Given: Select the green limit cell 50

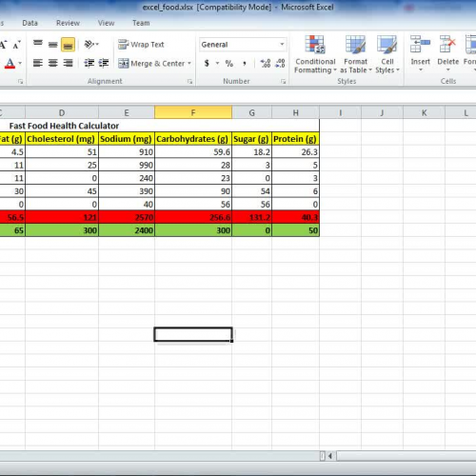Looking at the screenshot, I should tap(296, 230).
